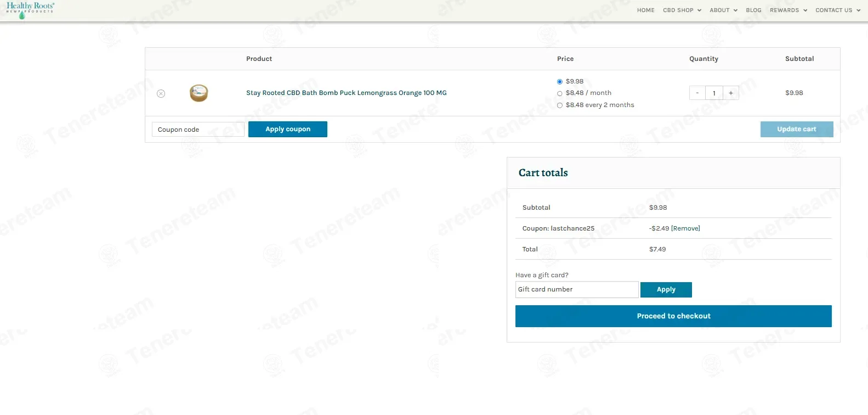Expand the About dropdown arrow

coord(735,10)
